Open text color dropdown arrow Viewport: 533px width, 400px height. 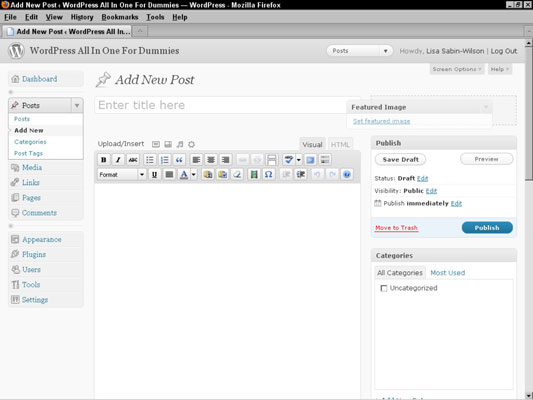click(193, 175)
